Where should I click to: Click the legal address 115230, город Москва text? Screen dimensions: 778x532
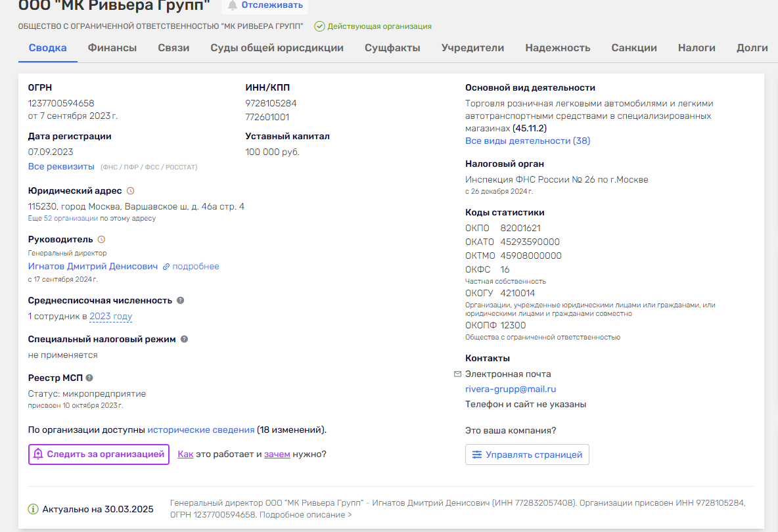[x=136, y=206]
